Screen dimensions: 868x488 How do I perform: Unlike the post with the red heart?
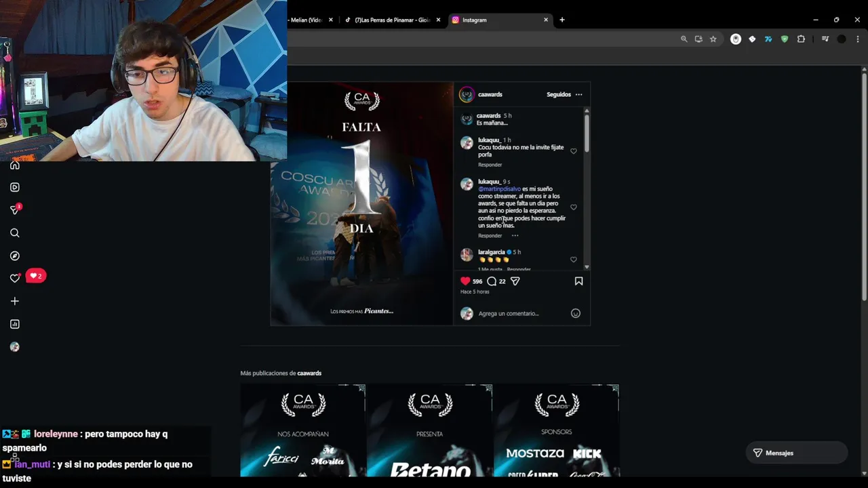(x=465, y=281)
